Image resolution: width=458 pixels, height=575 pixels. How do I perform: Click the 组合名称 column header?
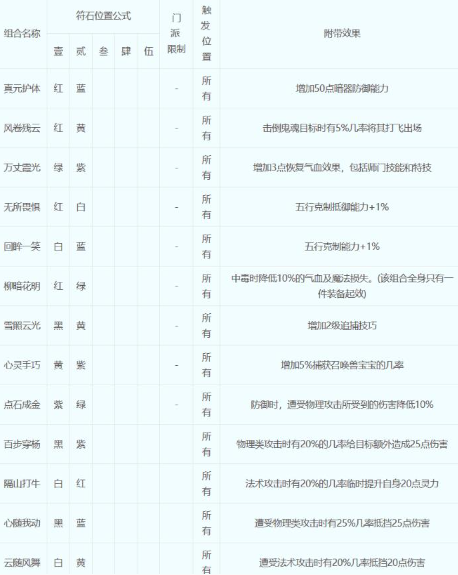(x=22, y=33)
